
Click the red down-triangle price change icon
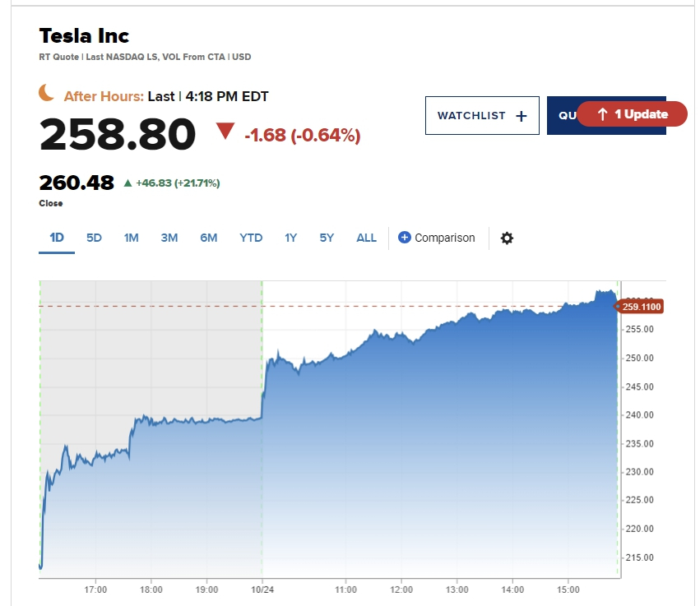[225, 132]
